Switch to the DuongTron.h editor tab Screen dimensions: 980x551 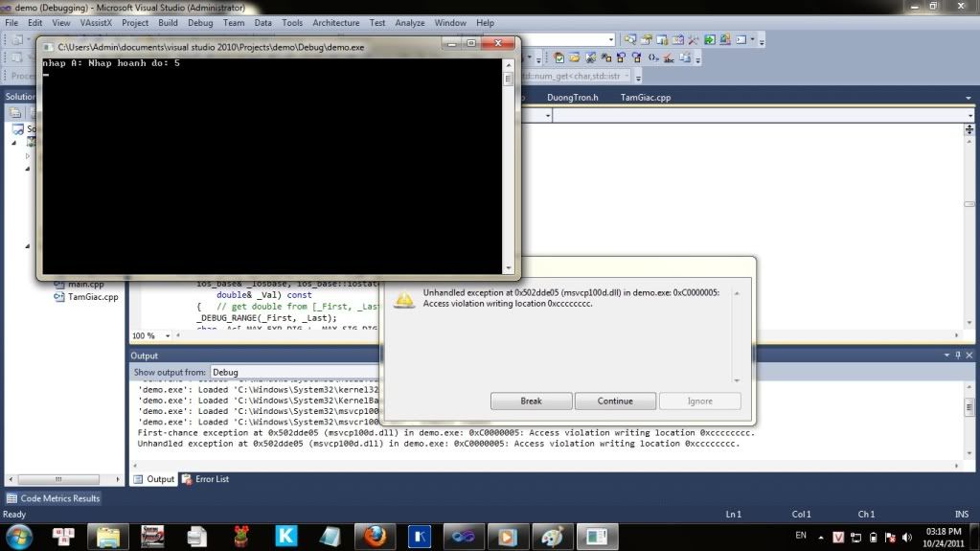tap(572, 98)
